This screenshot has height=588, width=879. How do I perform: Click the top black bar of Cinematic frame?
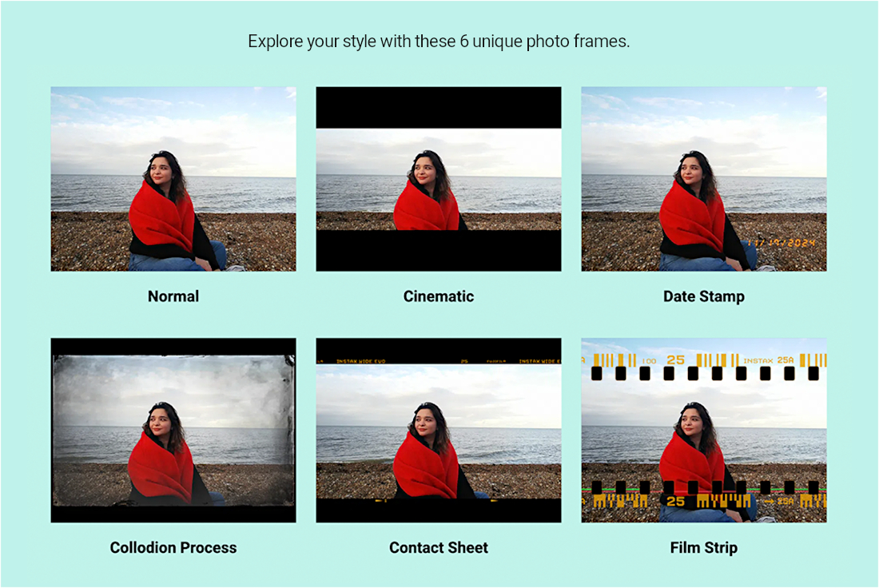tap(439, 108)
